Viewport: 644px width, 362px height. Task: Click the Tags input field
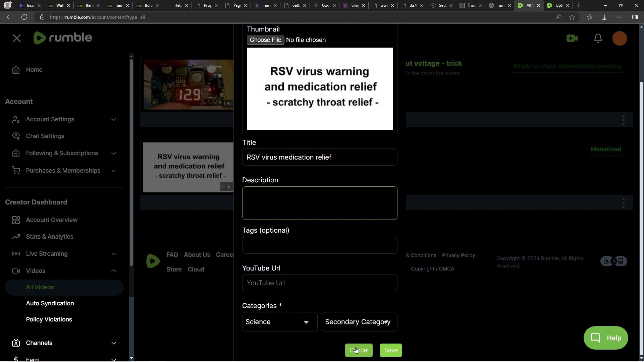(320, 245)
